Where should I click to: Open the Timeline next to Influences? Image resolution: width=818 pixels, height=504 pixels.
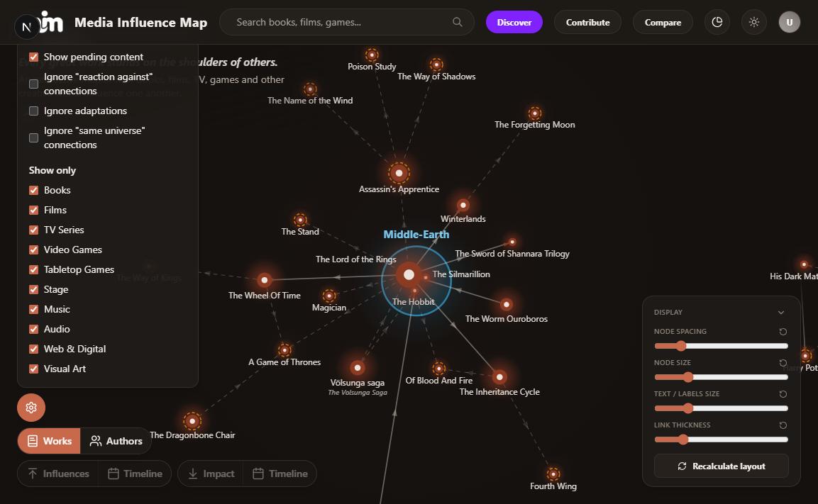[x=135, y=474]
